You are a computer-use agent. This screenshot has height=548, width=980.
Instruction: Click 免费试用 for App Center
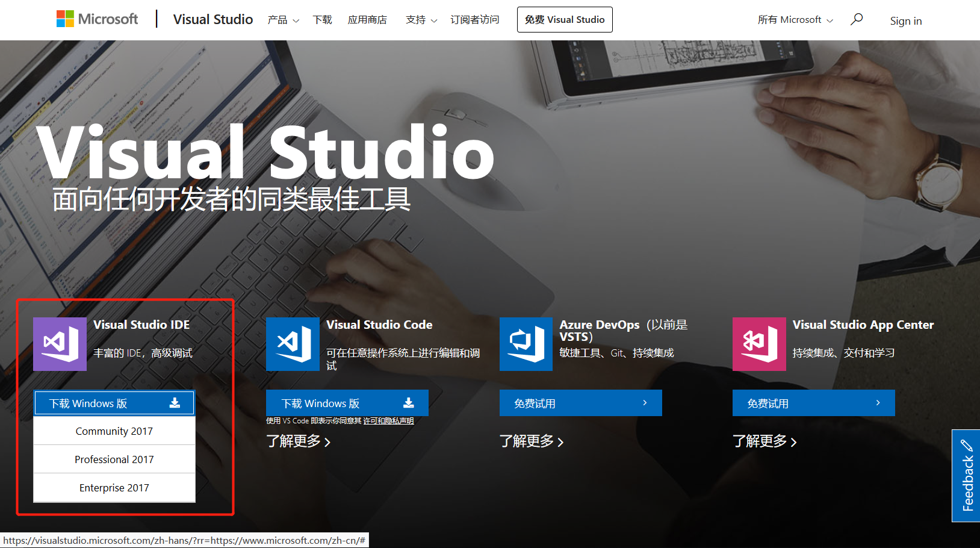(814, 403)
